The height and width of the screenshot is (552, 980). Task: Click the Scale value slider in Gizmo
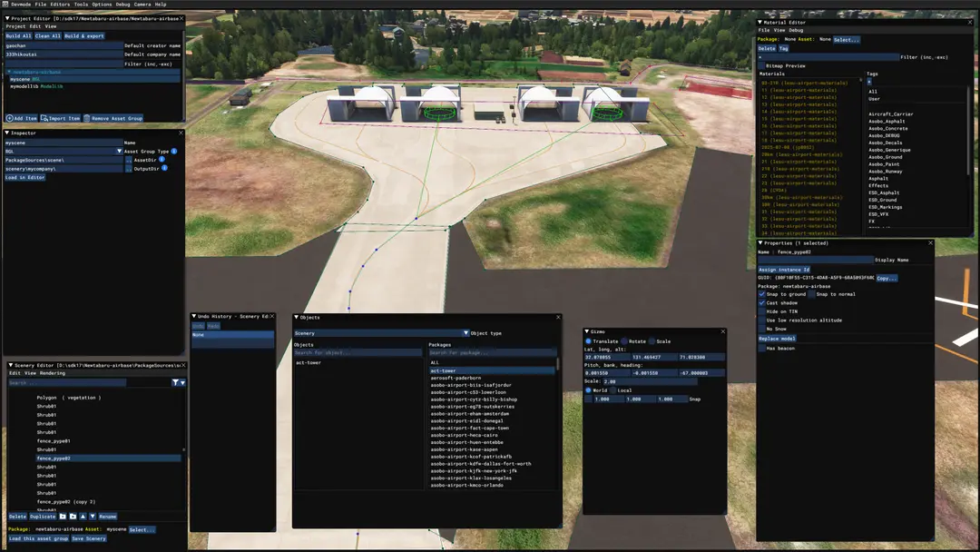(650, 381)
